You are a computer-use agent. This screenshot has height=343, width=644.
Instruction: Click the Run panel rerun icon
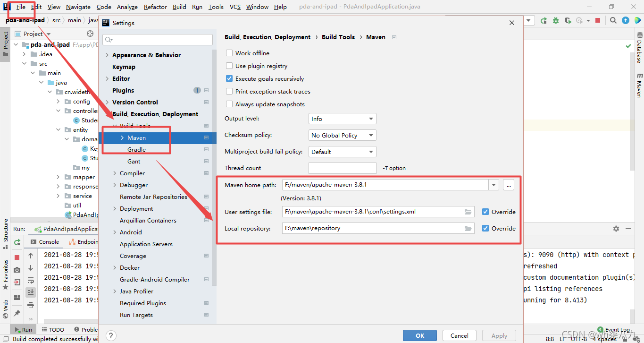pyautogui.click(x=17, y=242)
